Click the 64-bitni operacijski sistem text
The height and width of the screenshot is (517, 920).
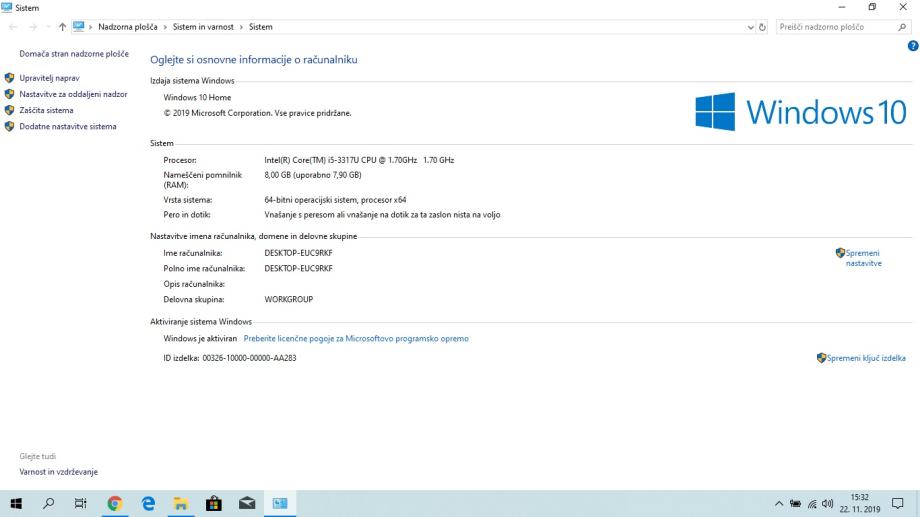coord(335,200)
